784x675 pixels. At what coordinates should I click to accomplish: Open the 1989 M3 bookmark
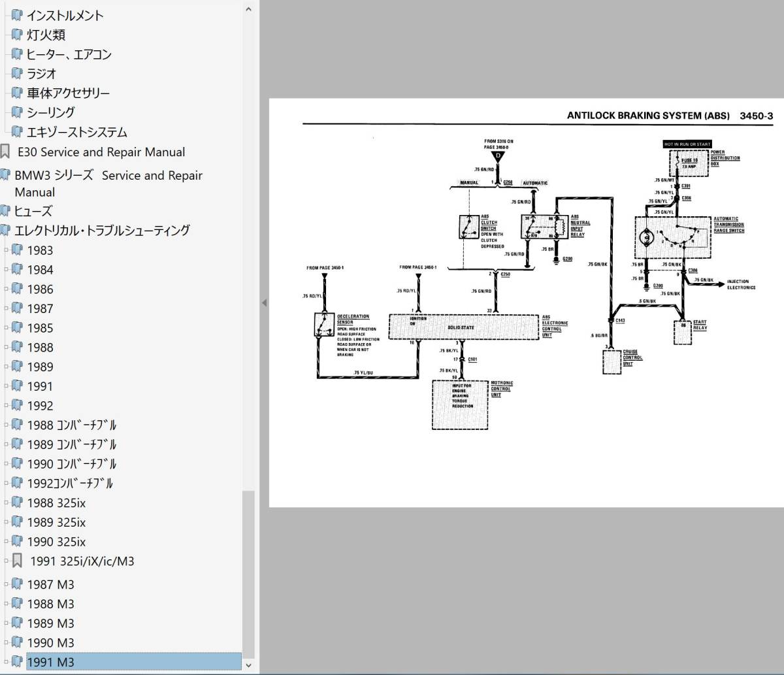(x=50, y=623)
